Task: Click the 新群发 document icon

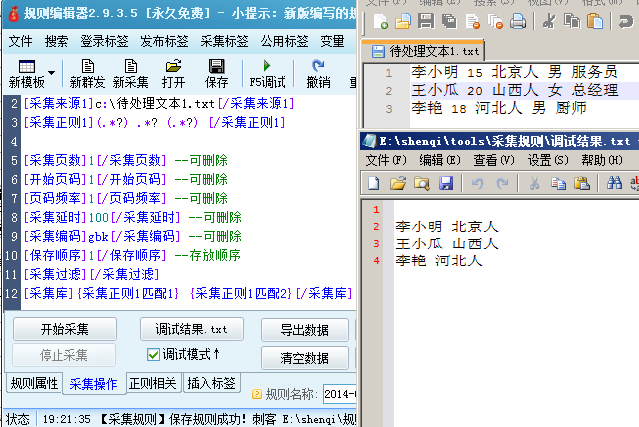Action: (x=88, y=66)
